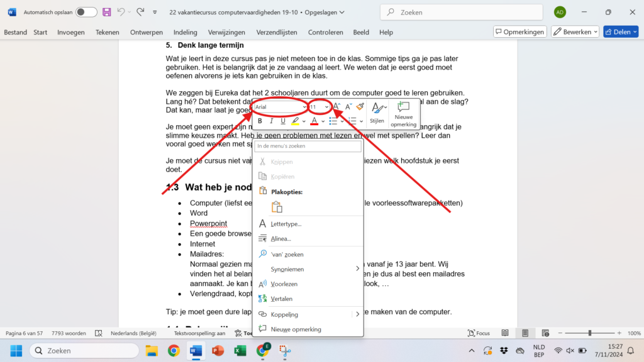Screen dimensions: 644x362
Task: Click the Opmerkingen button
Action: click(x=519, y=32)
